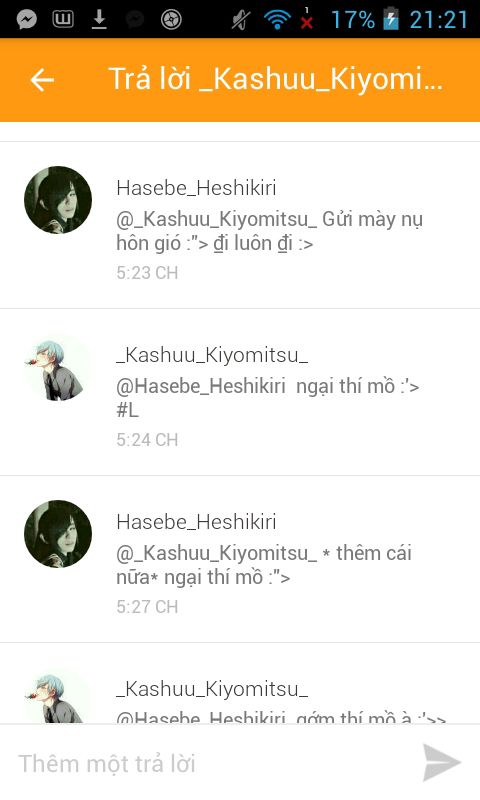Tap the battery charging indicator
The height and width of the screenshot is (800, 480).
[391, 20]
